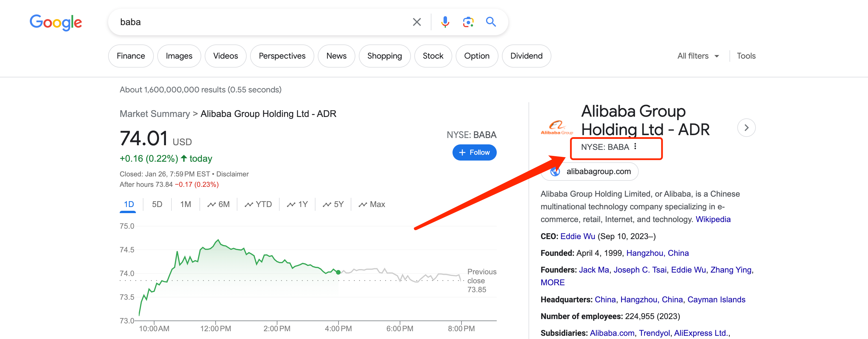Click the About 1,600,000,000 results text
Screen dimensions: 868x339
pyautogui.click(x=200, y=90)
